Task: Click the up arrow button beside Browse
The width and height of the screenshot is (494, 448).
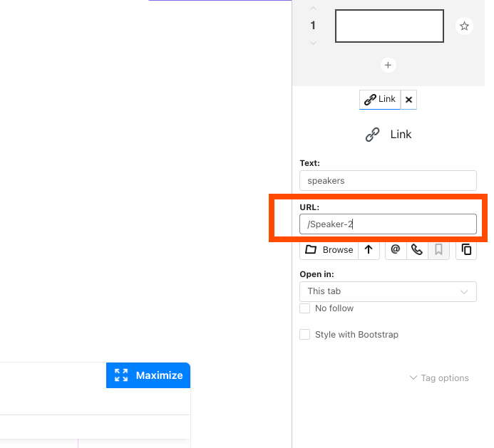Action: pyautogui.click(x=369, y=249)
